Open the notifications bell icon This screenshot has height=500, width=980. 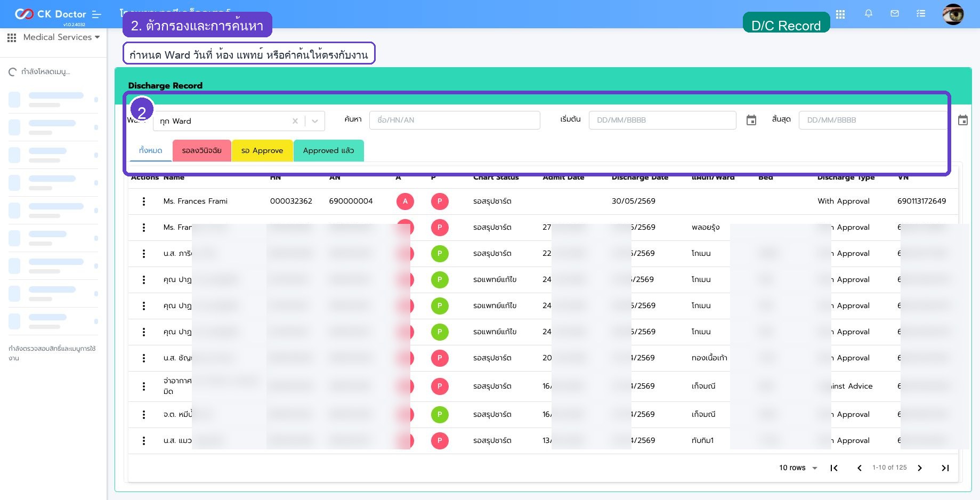click(x=869, y=14)
